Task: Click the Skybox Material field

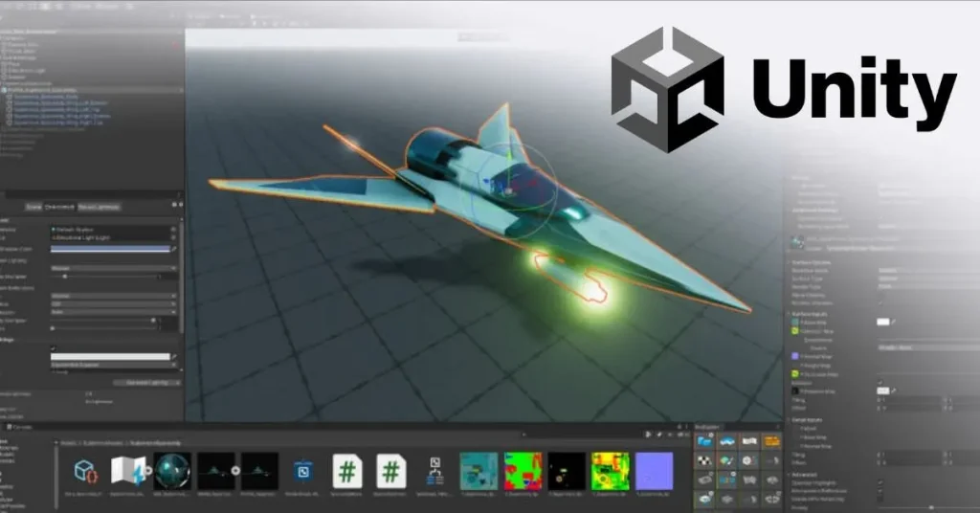Action: (114, 230)
